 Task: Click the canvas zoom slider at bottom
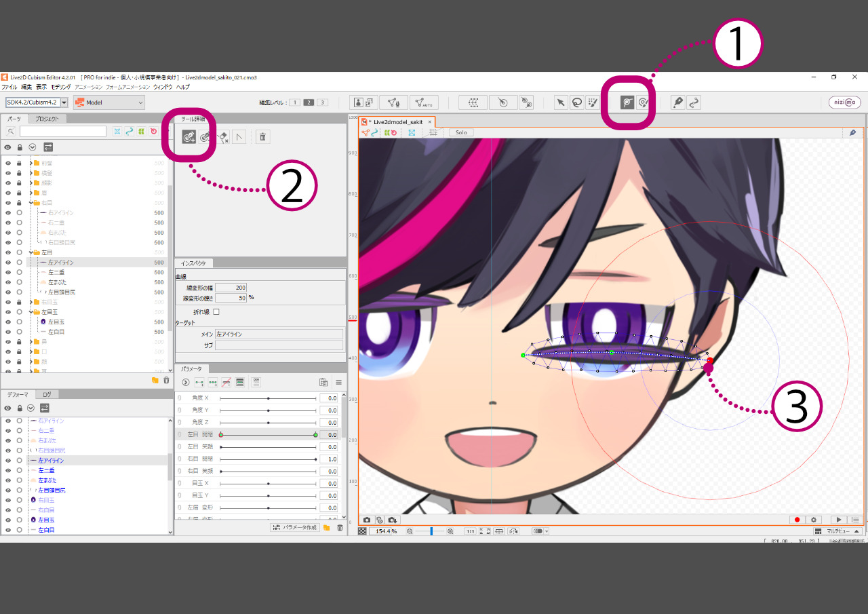coord(431,531)
